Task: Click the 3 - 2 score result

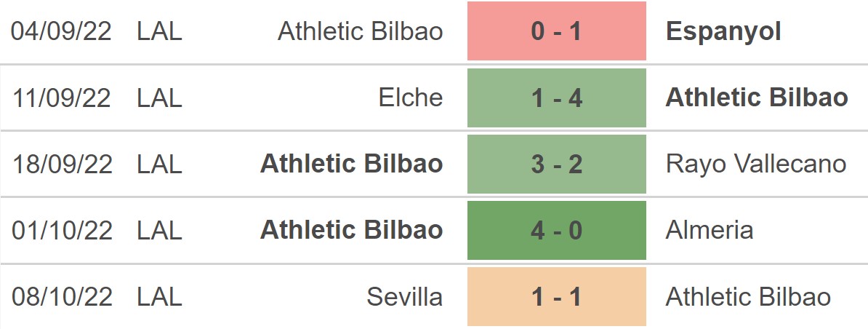Action: 557,164
